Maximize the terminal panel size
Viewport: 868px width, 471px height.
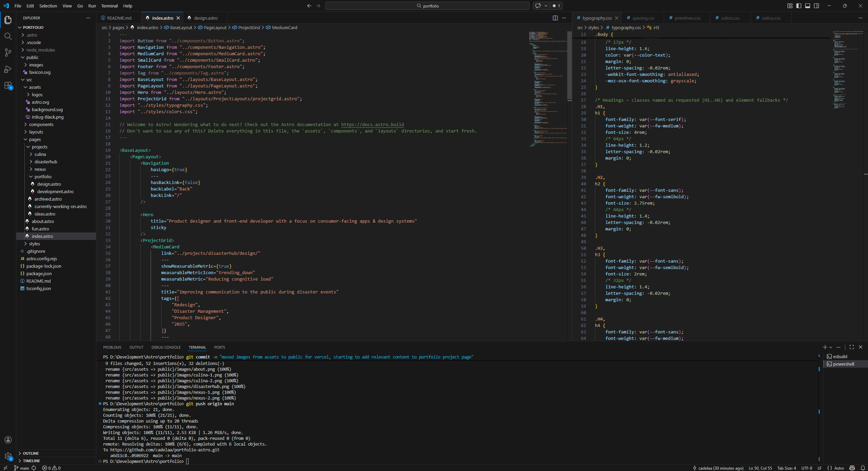[x=852, y=347]
